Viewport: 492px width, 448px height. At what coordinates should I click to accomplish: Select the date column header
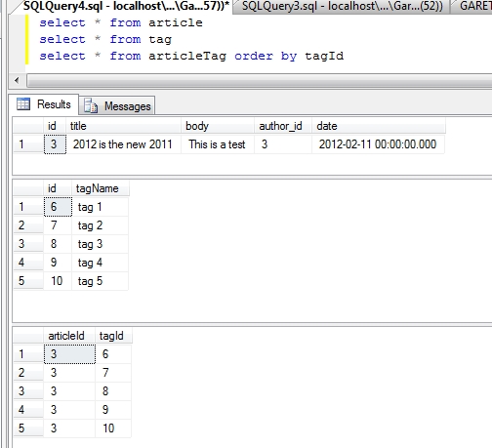click(379, 126)
